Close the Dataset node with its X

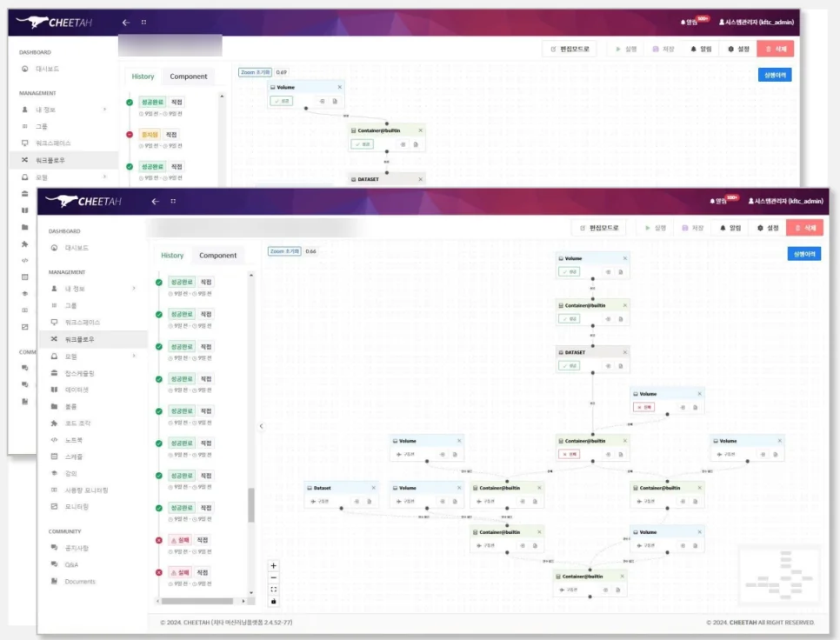pos(373,488)
